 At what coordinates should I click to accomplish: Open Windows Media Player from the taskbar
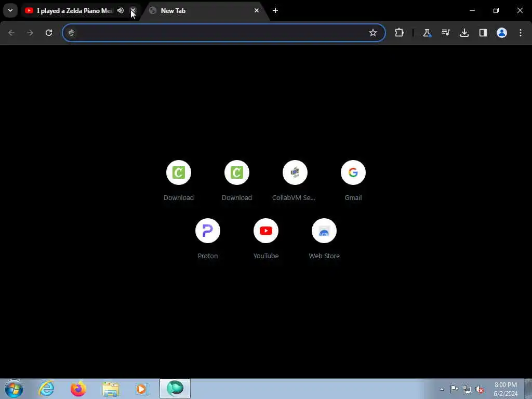click(x=142, y=389)
